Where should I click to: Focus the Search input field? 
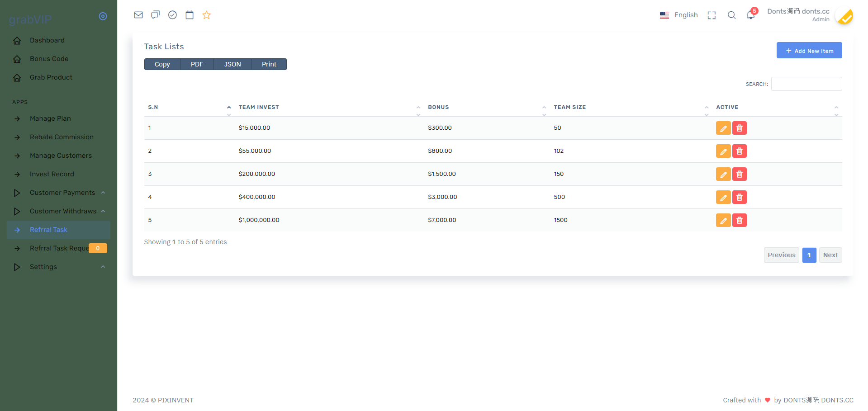(806, 84)
